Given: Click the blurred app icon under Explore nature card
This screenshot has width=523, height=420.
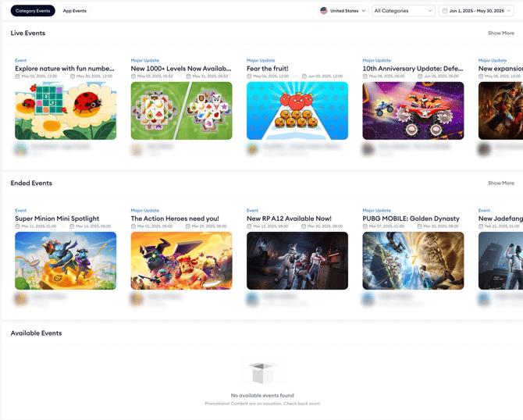Looking at the screenshot, I should (x=20, y=149).
